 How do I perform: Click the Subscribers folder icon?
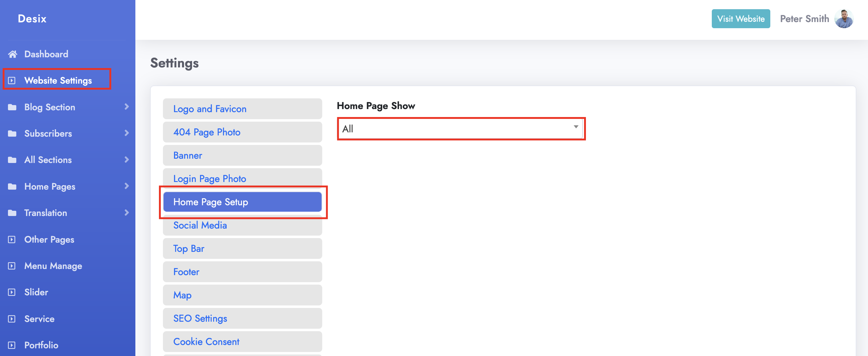point(12,134)
